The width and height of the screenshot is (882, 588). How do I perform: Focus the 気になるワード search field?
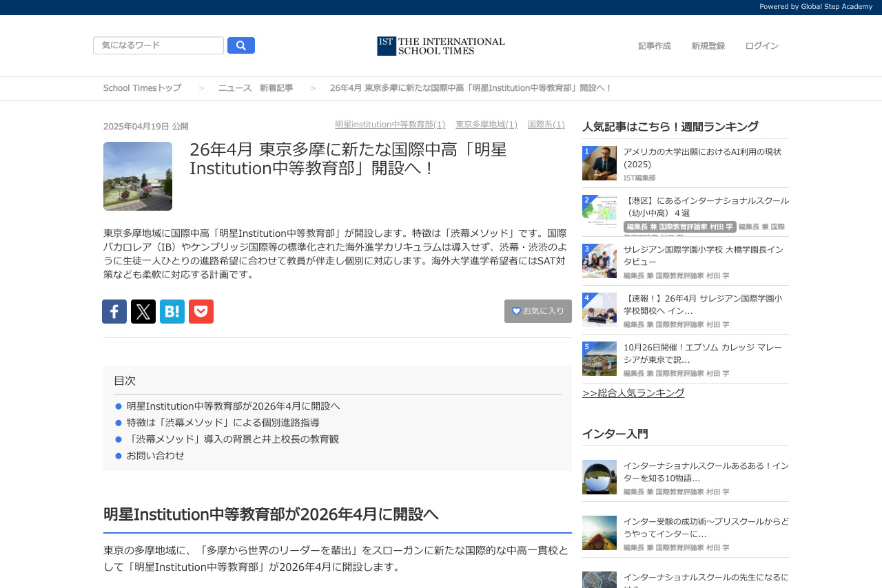[x=158, y=45]
